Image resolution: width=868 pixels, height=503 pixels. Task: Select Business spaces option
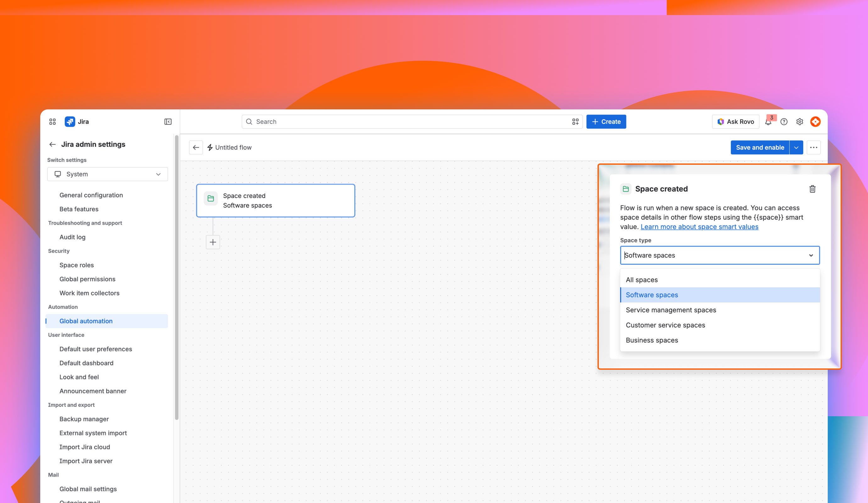coord(720,340)
